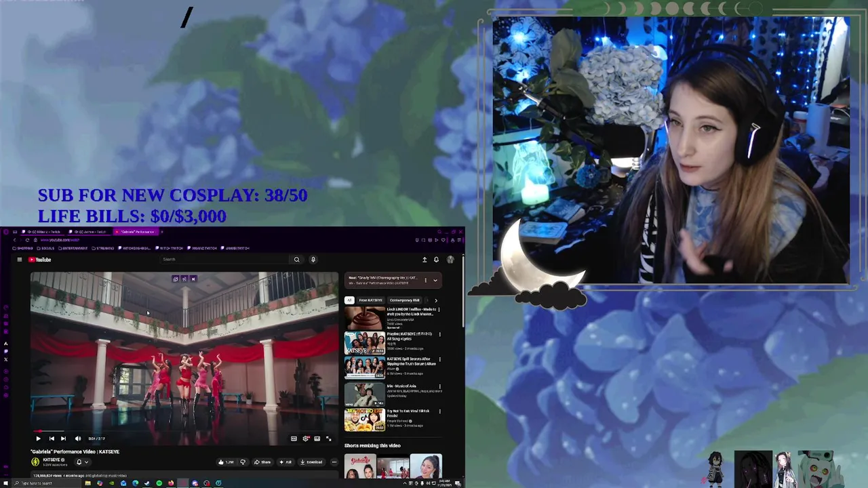Image resolution: width=868 pixels, height=488 pixels.
Task: Open YouTube notifications bell
Action: point(436,260)
